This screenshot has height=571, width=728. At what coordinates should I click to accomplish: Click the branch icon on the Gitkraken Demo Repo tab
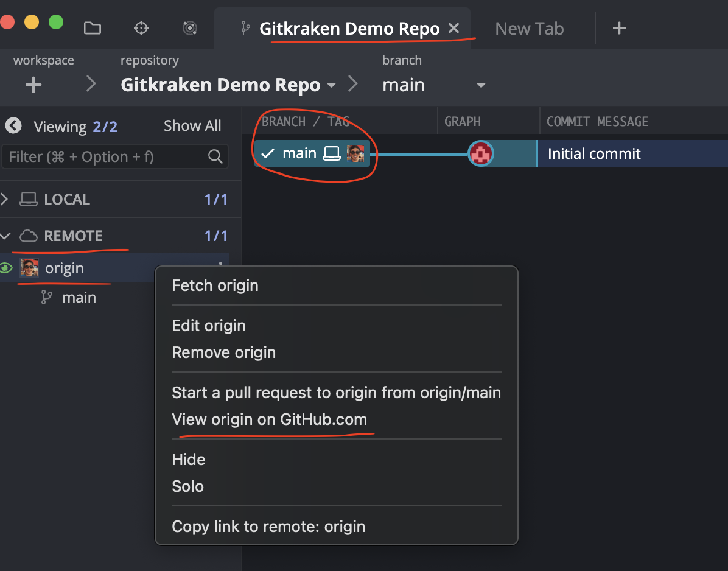point(245,28)
